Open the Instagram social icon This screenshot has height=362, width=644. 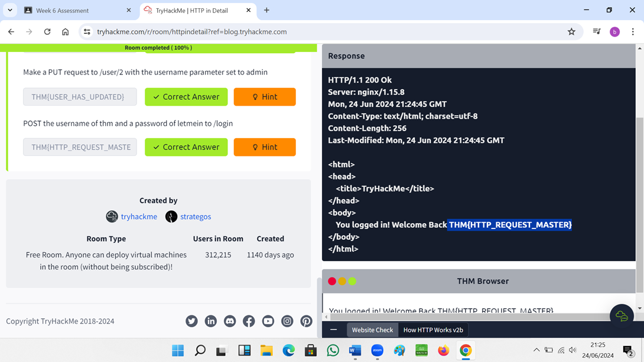pos(287,321)
